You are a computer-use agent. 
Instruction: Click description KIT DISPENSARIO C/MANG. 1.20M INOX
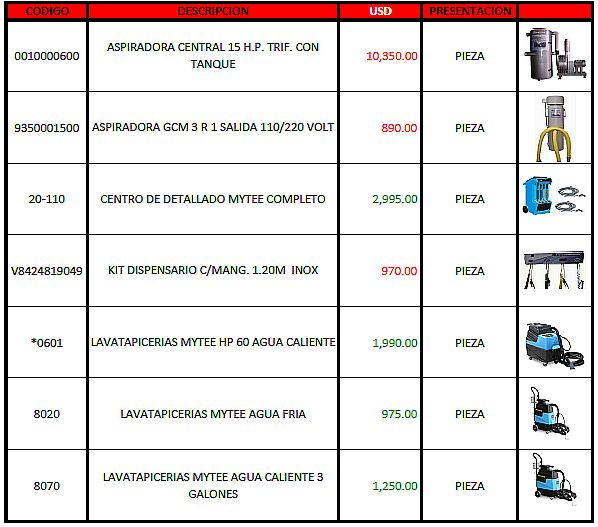213,270
